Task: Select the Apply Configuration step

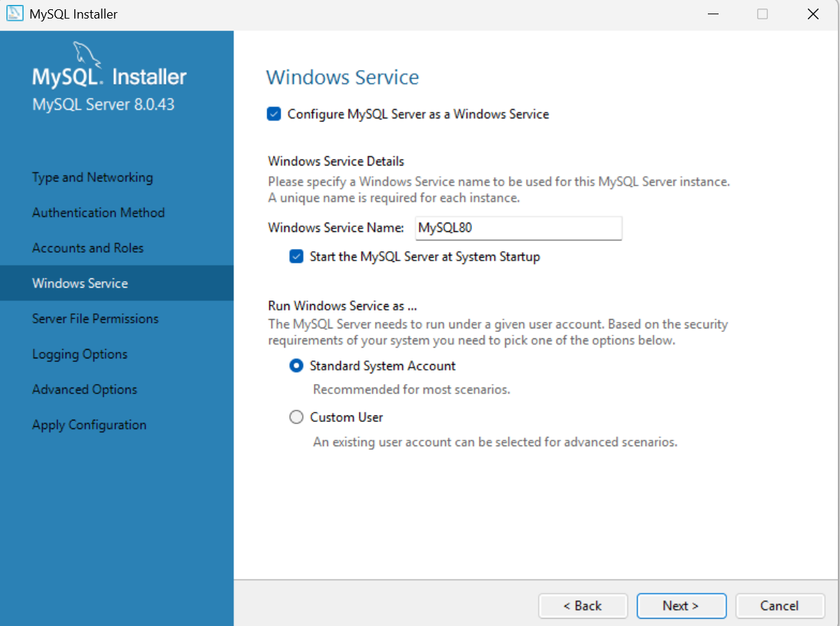Action: pos(89,425)
